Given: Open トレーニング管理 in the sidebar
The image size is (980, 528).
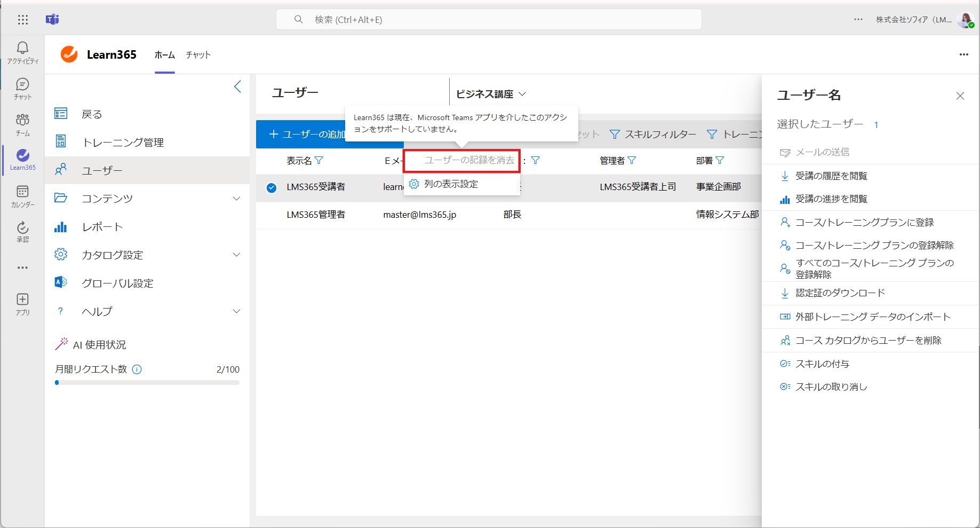Looking at the screenshot, I should point(147,142).
